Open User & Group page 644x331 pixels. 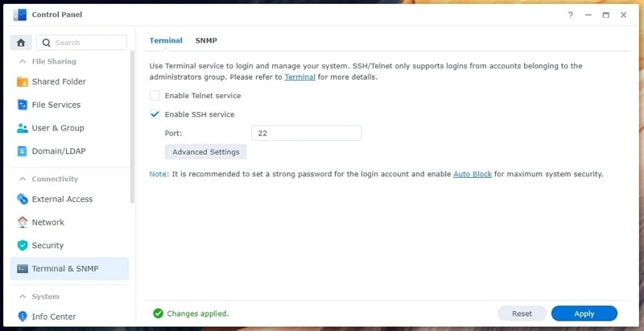pos(69,128)
